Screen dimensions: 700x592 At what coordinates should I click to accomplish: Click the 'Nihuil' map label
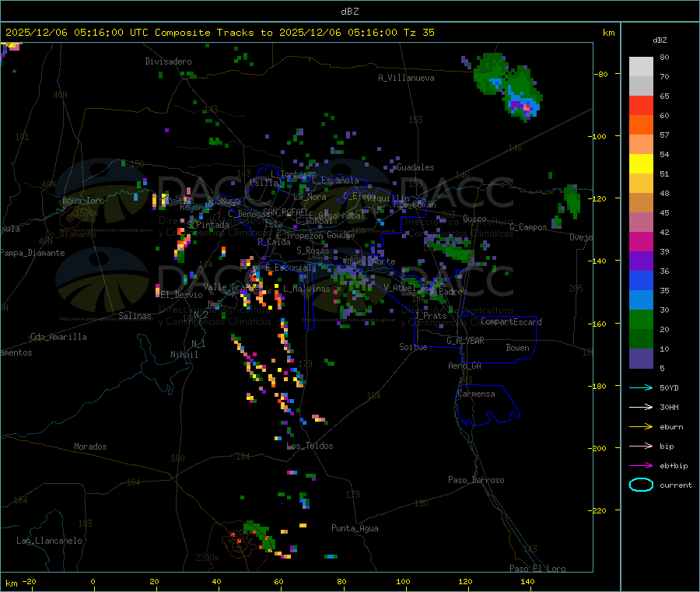[184, 355]
